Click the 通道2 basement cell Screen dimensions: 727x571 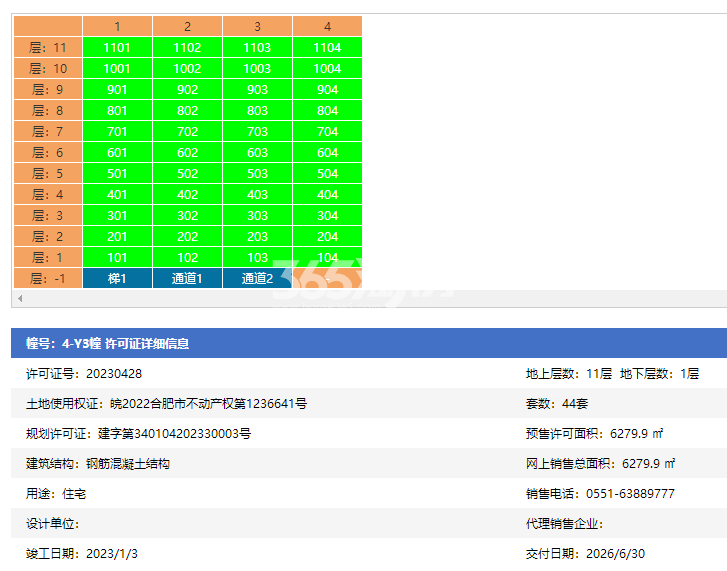[x=257, y=279]
